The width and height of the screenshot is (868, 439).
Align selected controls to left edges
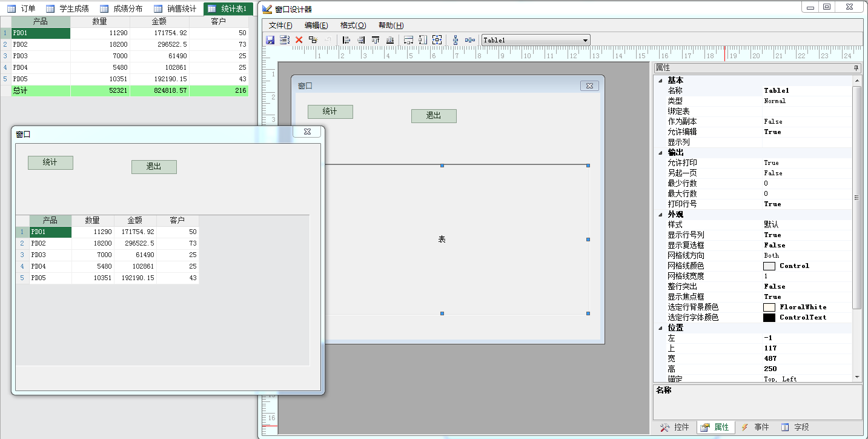pos(346,40)
